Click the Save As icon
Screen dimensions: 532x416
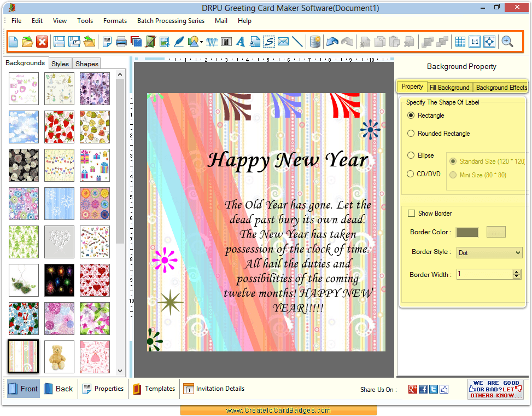74,42
